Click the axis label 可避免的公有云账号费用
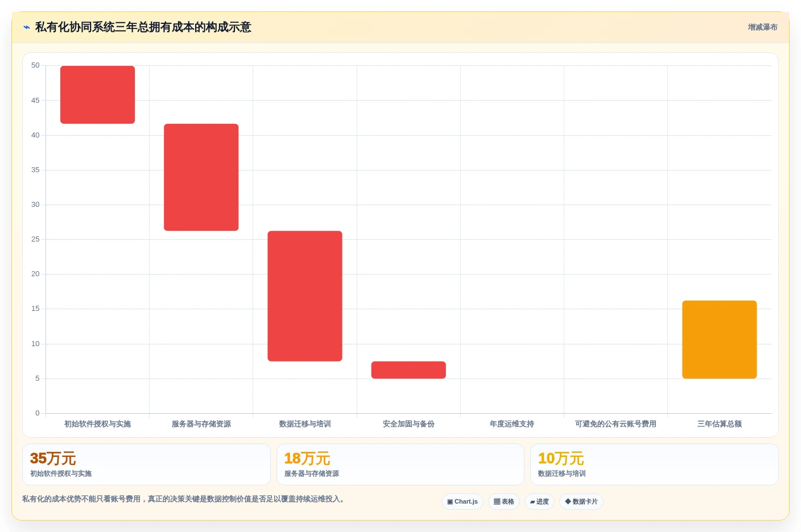This screenshot has width=801, height=532. [616, 424]
